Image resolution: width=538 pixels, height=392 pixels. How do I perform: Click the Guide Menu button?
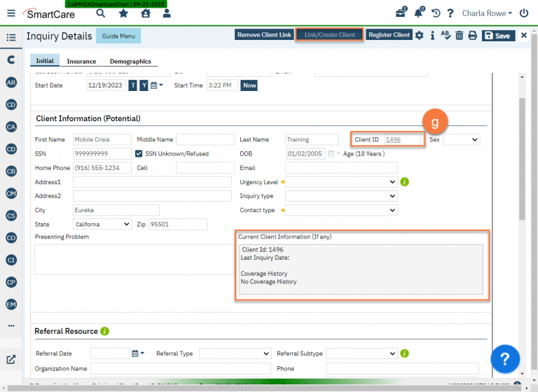tap(118, 36)
